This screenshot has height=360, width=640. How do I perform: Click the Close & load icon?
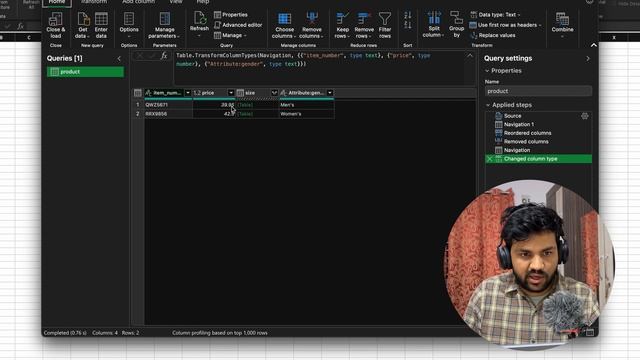(x=56, y=19)
